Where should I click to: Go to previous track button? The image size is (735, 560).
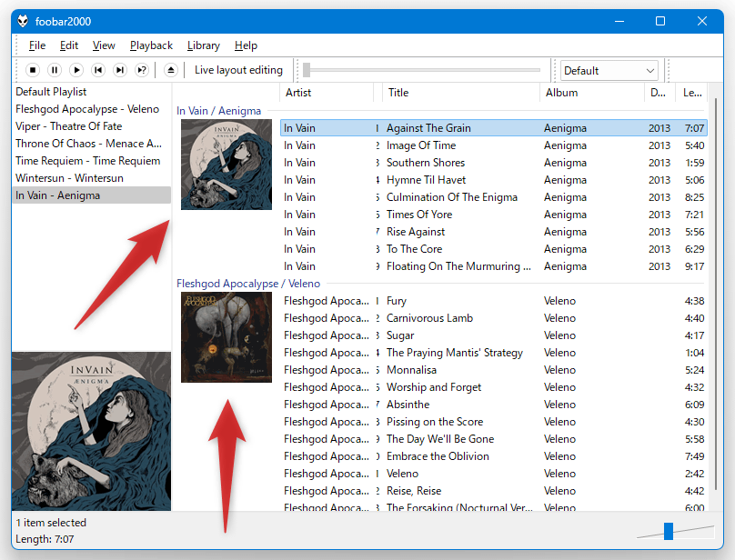pos(98,70)
